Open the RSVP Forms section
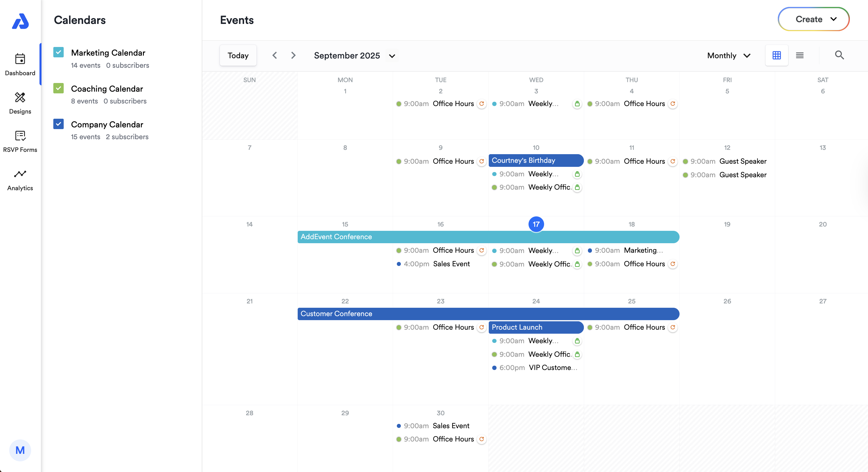Image resolution: width=868 pixels, height=472 pixels. point(20,141)
